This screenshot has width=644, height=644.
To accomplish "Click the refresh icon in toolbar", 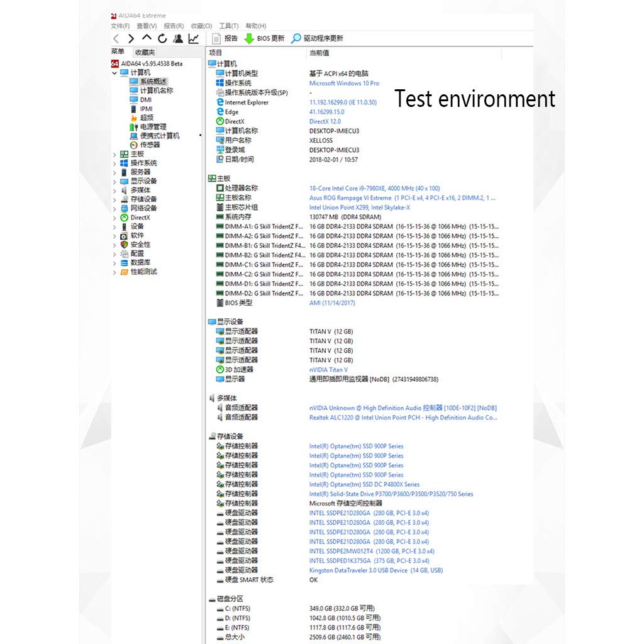I will click(163, 38).
